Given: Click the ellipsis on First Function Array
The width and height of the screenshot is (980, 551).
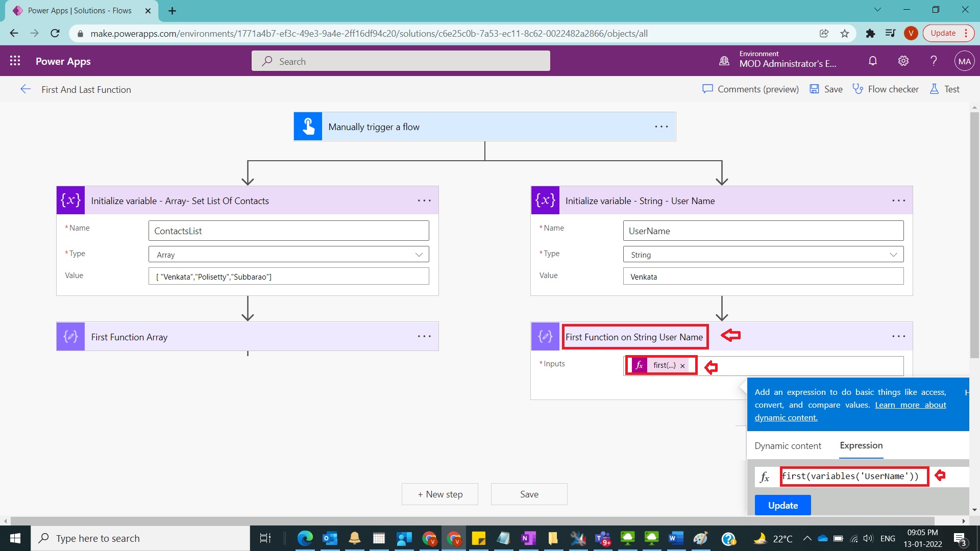Looking at the screenshot, I should 424,336.
